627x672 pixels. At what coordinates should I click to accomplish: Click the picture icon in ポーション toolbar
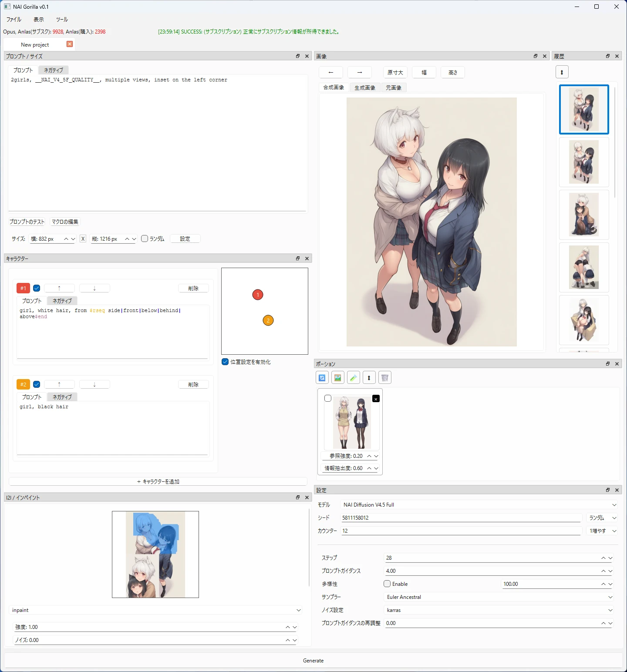tap(338, 377)
